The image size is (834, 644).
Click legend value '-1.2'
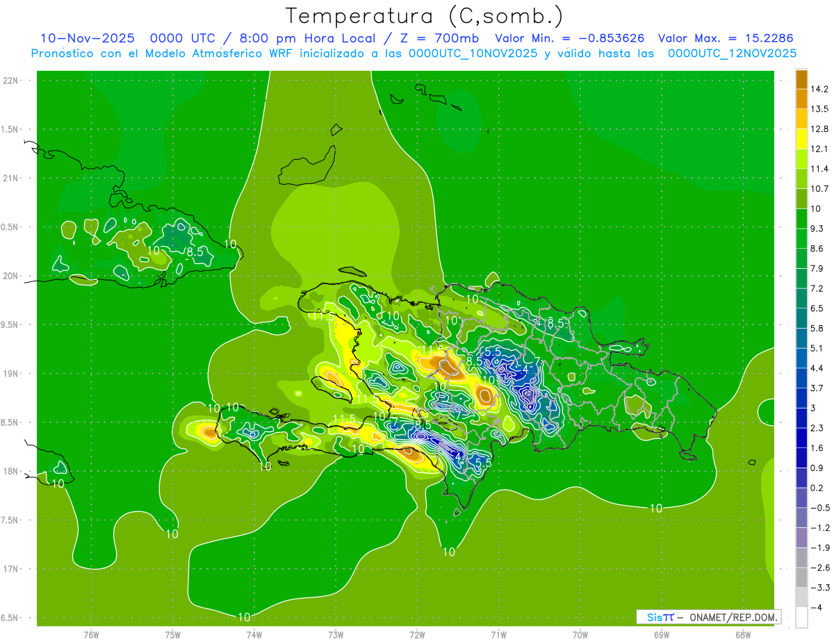pos(819,528)
